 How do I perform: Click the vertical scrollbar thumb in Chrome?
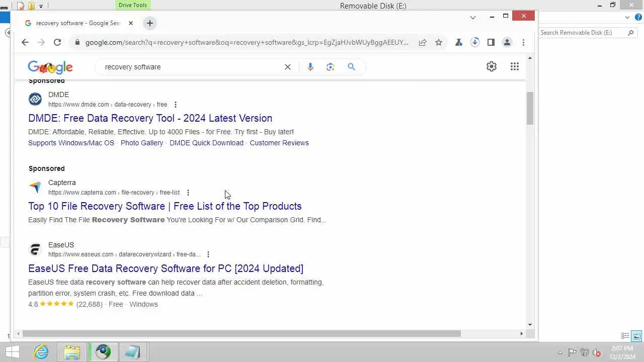530,108
